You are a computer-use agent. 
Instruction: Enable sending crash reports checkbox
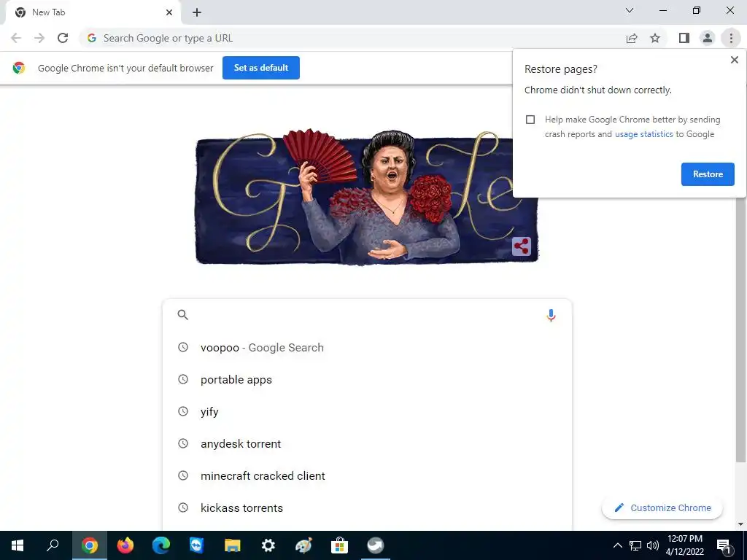(x=530, y=120)
